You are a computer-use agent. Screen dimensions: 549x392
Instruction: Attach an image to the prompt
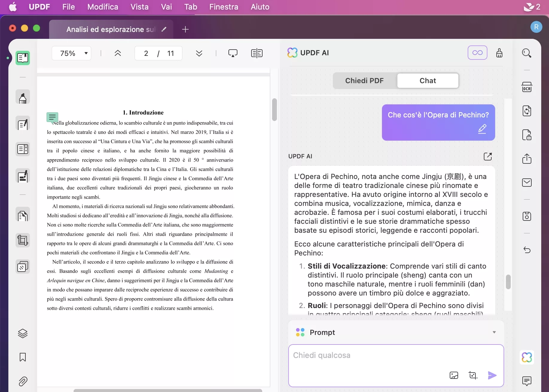(x=454, y=375)
